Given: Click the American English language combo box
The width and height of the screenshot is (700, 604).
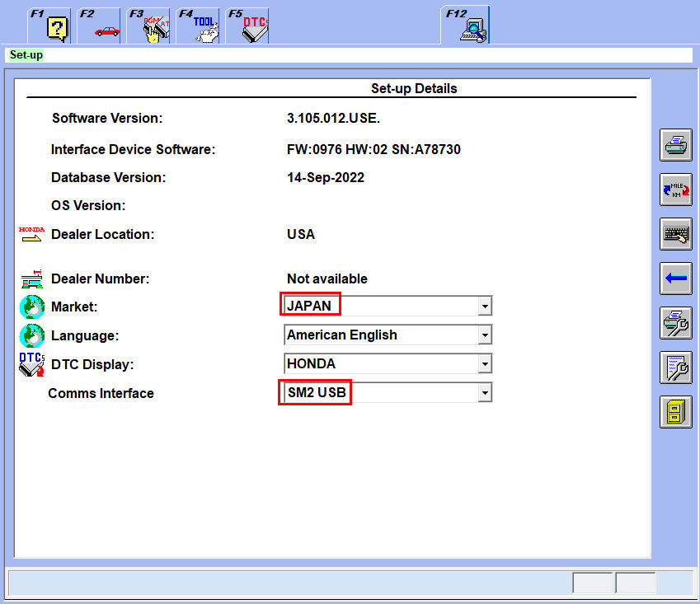Looking at the screenshot, I should pyautogui.click(x=388, y=335).
